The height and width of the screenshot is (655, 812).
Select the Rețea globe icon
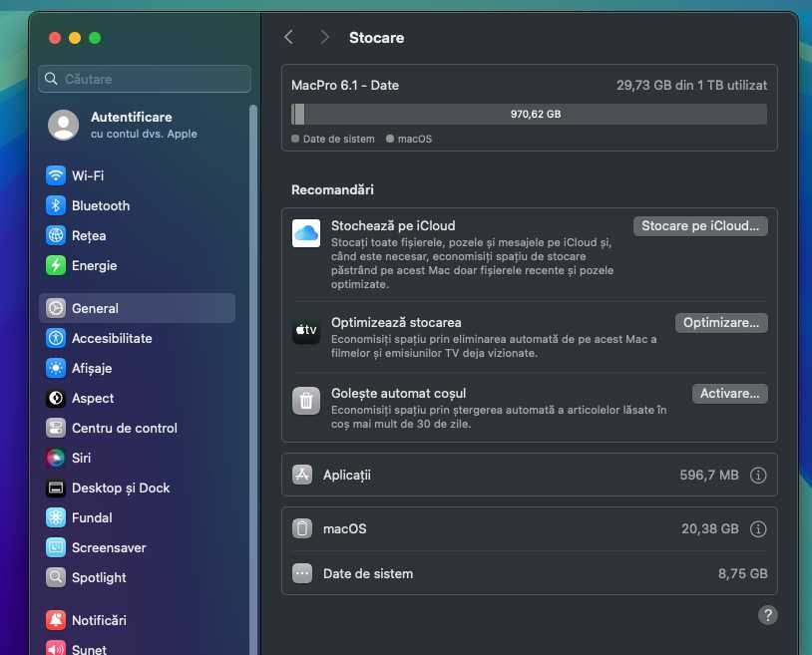pos(56,236)
